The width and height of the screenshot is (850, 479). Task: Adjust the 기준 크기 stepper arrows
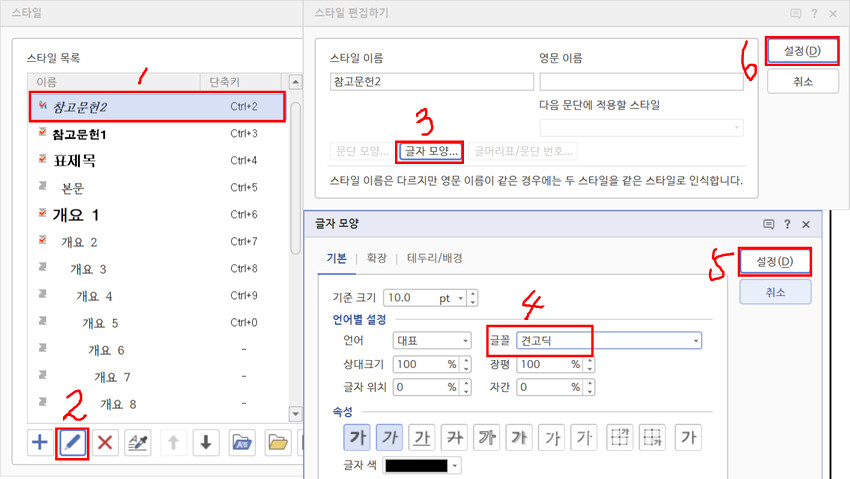(473, 297)
